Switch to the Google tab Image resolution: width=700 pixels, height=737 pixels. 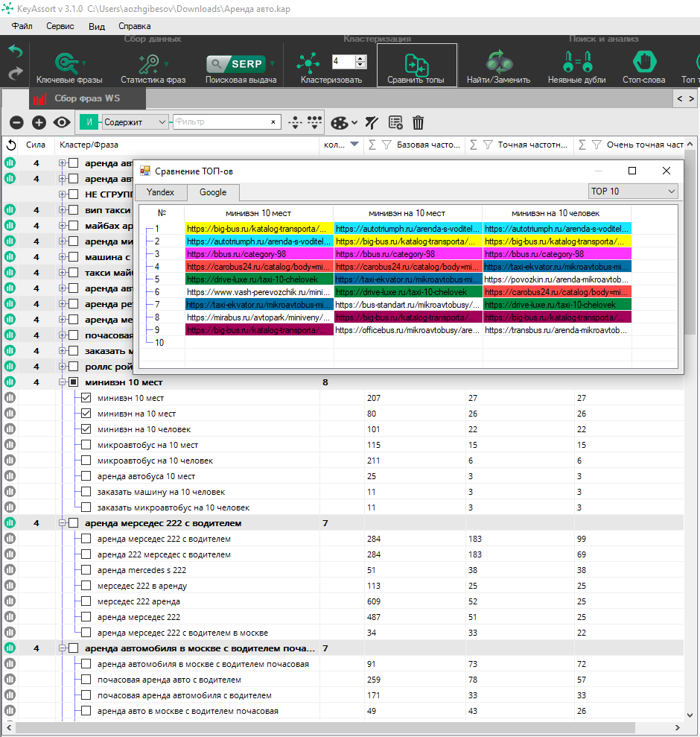click(x=213, y=192)
